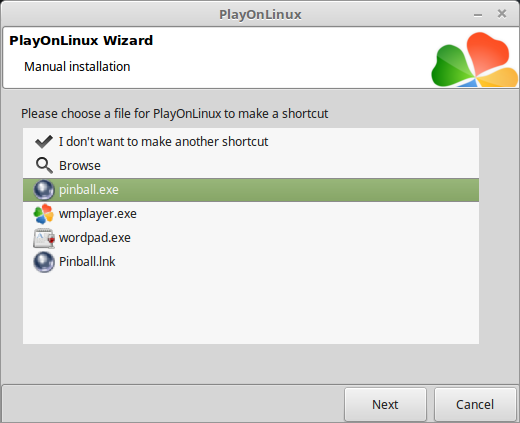Choose the Browse list entry

point(251,166)
